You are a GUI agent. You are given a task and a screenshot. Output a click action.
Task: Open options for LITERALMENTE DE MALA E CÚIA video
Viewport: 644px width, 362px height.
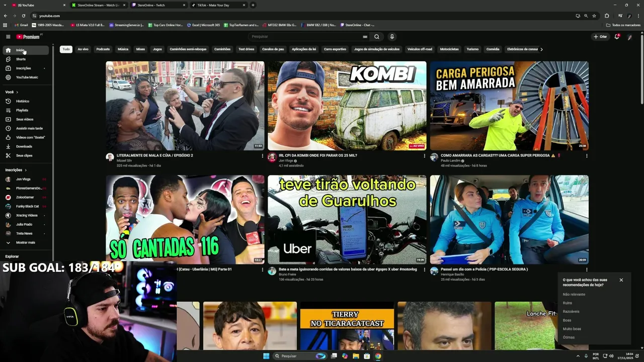pyautogui.click(x=262, y=156)
